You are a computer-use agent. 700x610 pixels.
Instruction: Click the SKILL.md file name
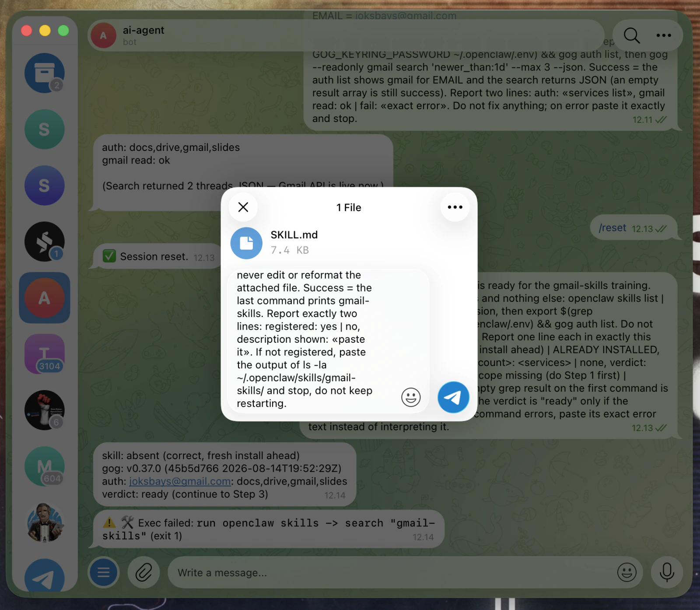(x=294, y=235)
